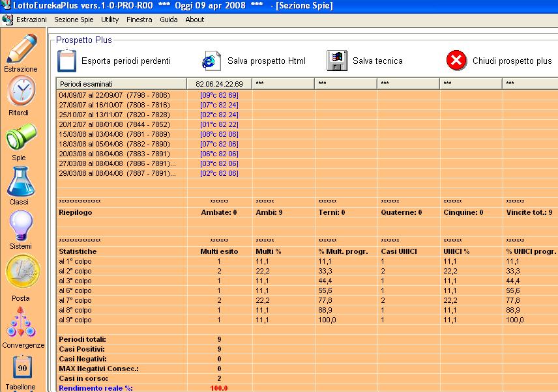Screen dimensions: 558x392
Task: Click the Periodi totali: label
Action: pyautogui.click(x=83, y=339)
